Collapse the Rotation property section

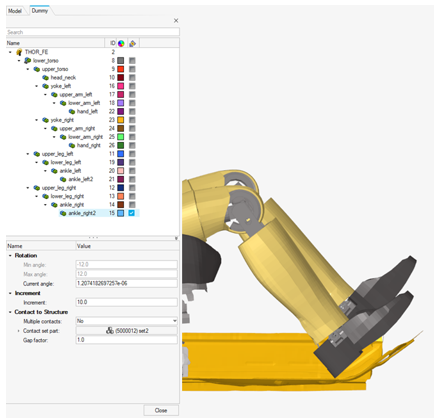pyautogui.click(x=10, y=255)
